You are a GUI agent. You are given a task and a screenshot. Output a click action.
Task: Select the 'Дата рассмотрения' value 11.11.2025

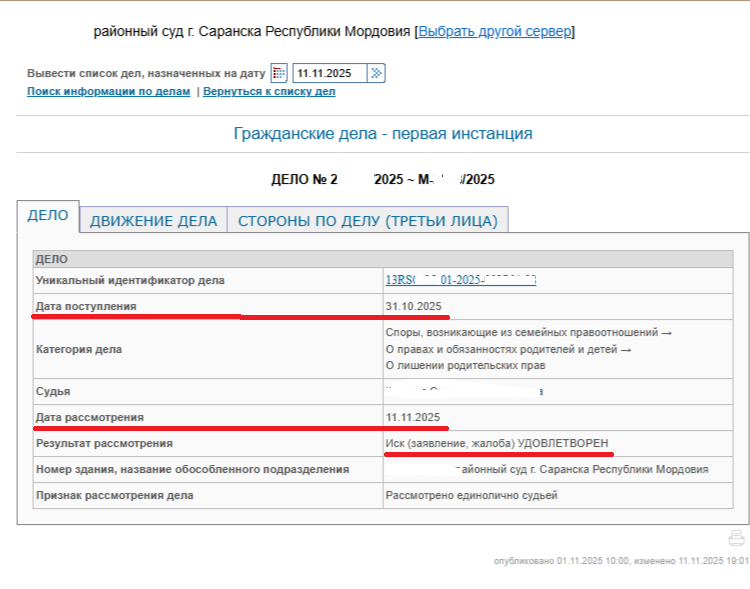point(413,417)
